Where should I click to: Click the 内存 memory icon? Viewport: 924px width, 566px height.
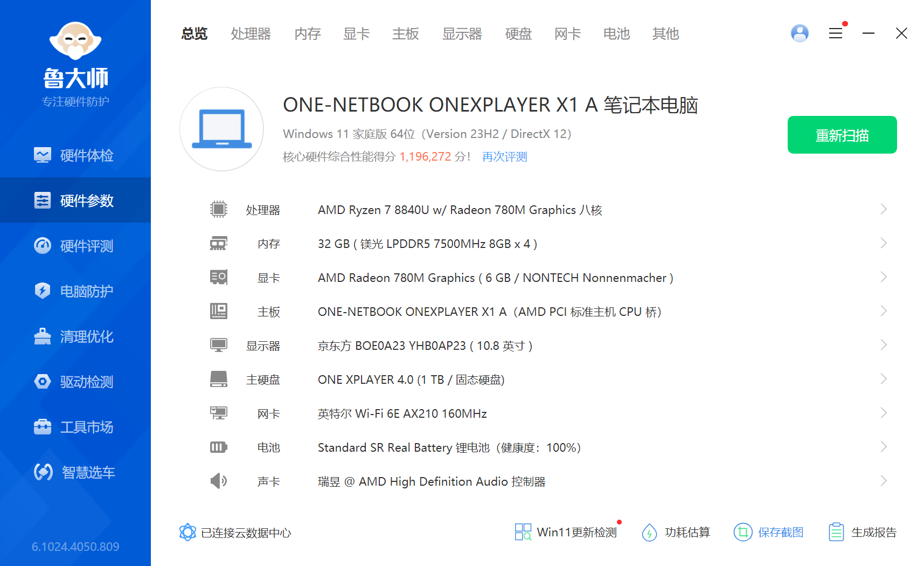pos(219,244)
